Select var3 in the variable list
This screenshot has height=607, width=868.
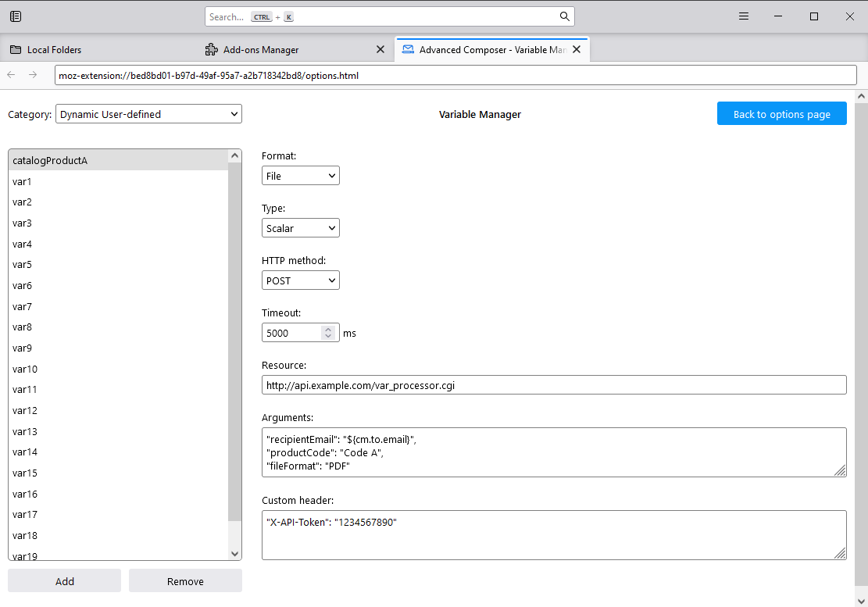(118, 223)
